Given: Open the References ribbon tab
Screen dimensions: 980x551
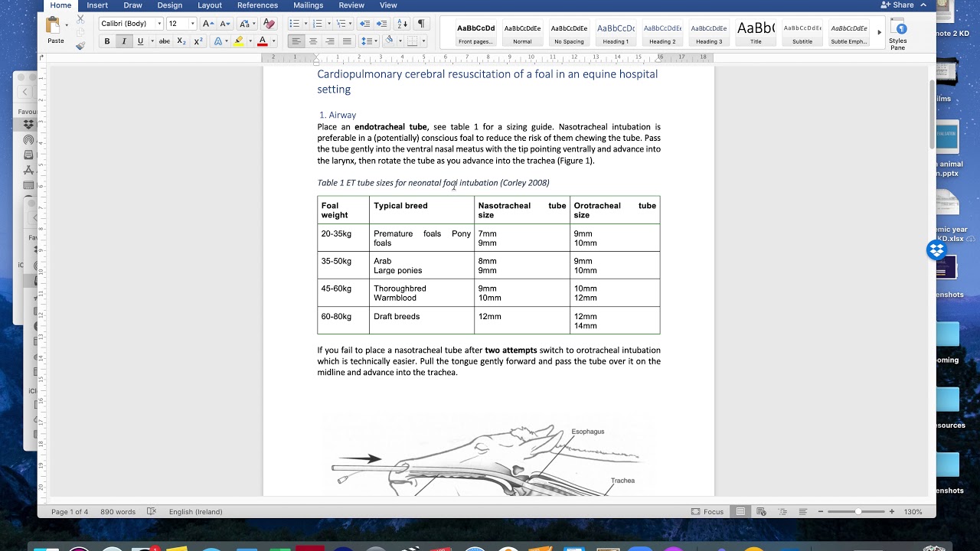Looking at the screenshot, I should pyautogui.click(x=257, y=5).
